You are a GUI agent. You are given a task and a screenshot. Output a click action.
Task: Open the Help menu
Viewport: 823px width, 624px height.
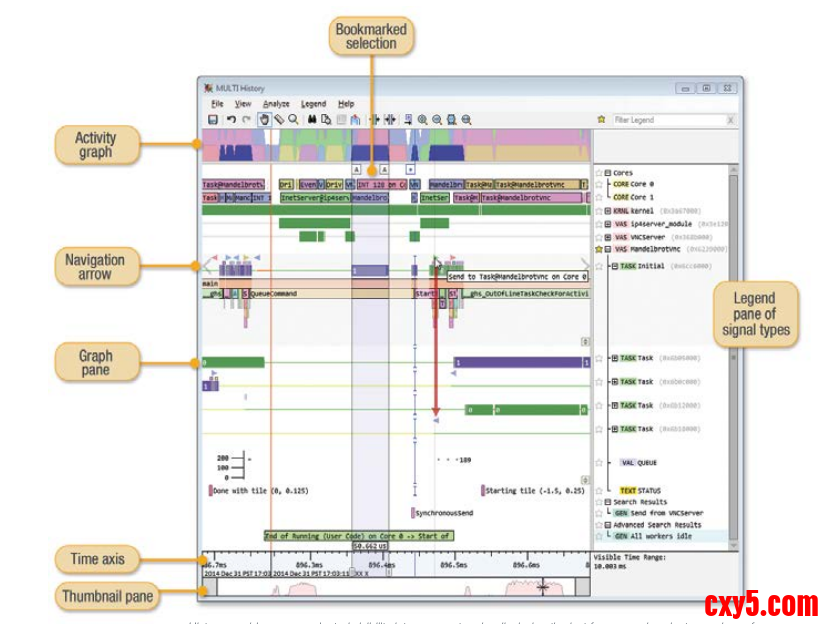click(346, 104)
